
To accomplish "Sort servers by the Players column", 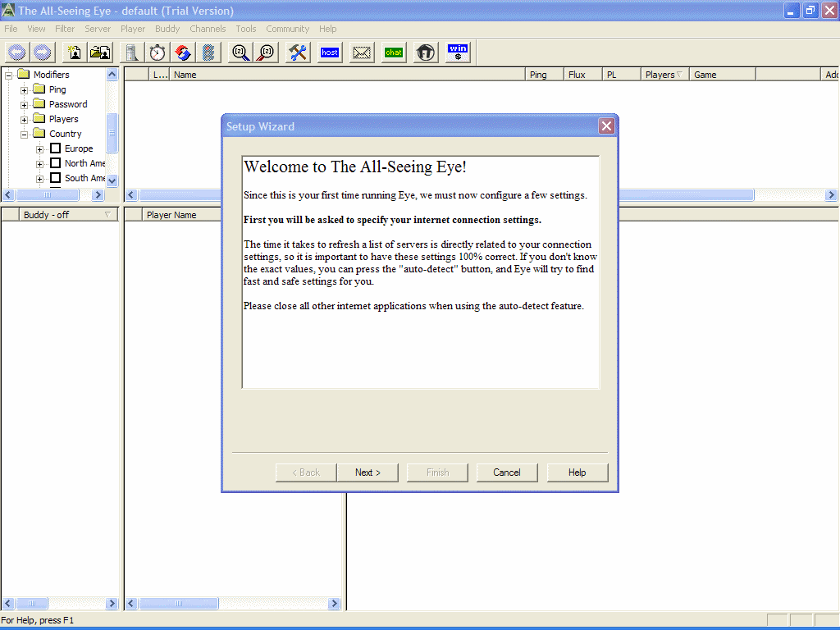I will tap(664, 75).
